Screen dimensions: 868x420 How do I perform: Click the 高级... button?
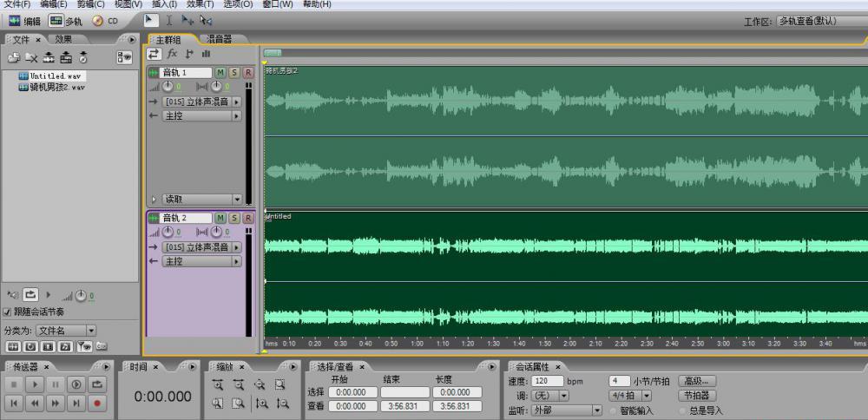[x=697, y=381]
